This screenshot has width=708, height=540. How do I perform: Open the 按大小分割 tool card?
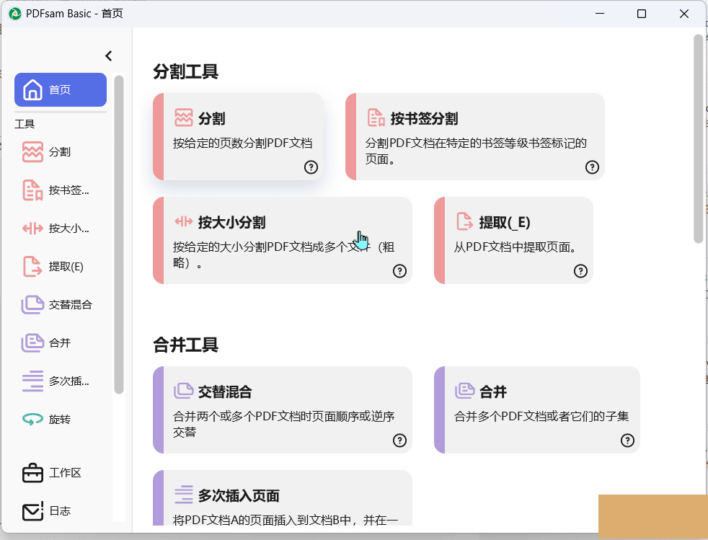(282, 240)
